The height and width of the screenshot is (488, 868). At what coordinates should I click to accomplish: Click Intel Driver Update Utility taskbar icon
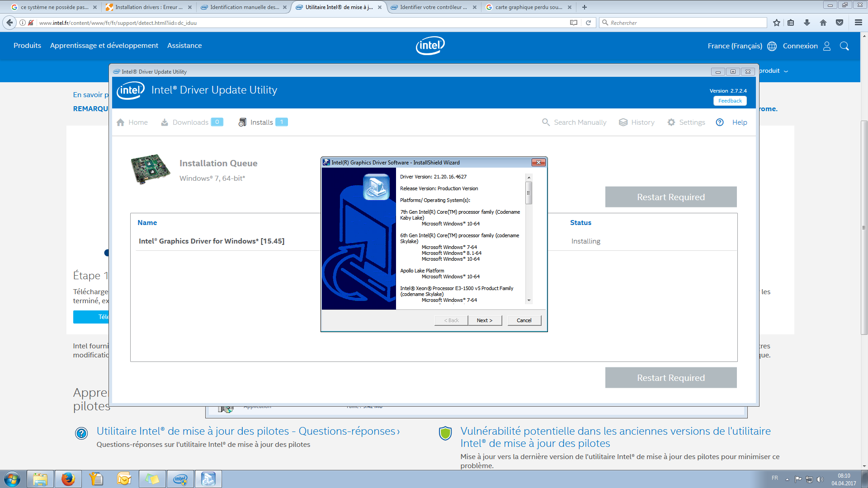[x=180, y=479]
